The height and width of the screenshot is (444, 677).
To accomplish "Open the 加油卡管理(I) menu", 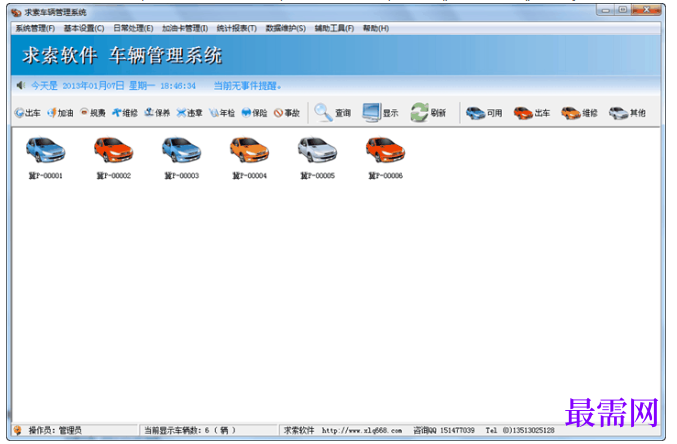I will click(x=185, y=29).
